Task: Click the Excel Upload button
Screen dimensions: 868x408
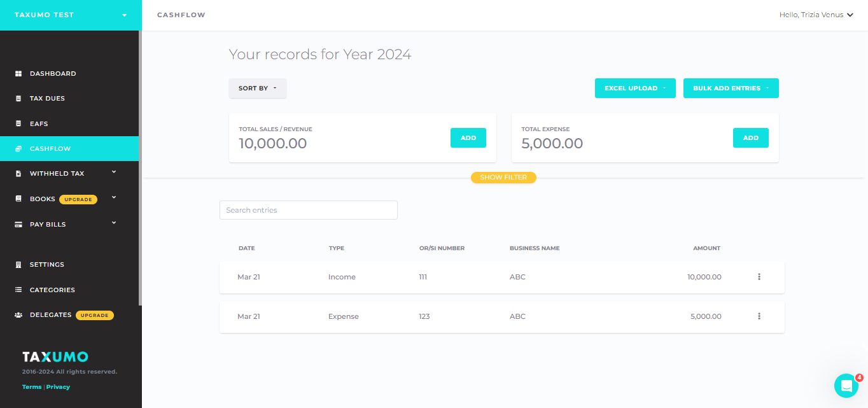Action: (x=634, y=88)
